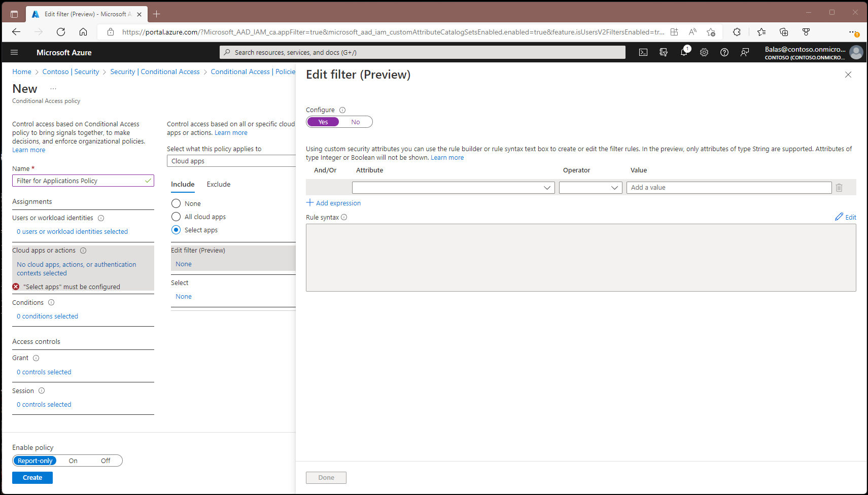Open Learn more under the policy description

click(29, 150)
